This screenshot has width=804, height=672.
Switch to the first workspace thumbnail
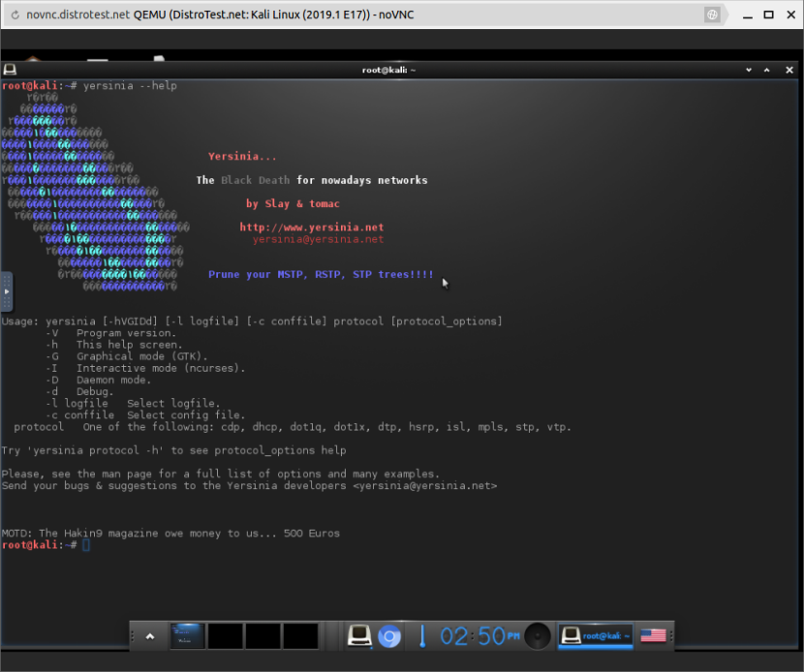pyautogui.click(x=186, y=636)
